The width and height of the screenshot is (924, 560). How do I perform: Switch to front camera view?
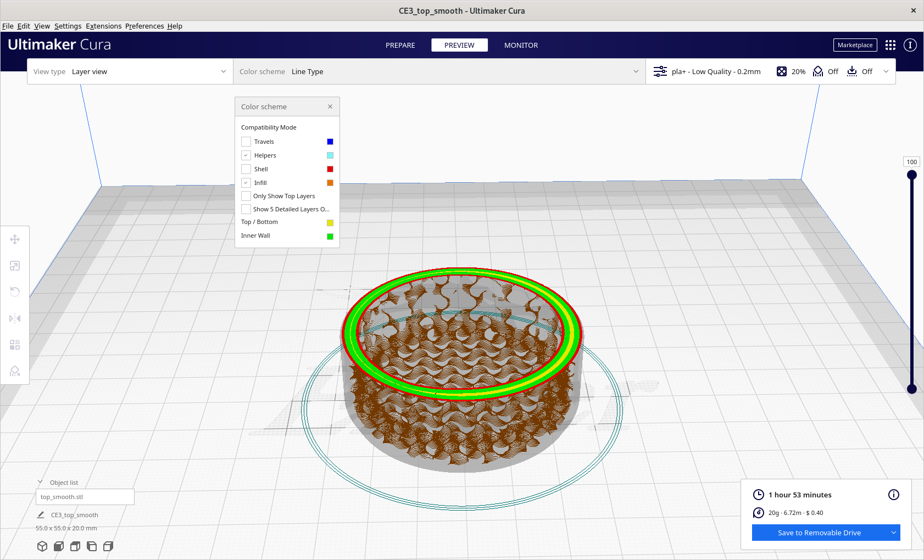[59, 546]
